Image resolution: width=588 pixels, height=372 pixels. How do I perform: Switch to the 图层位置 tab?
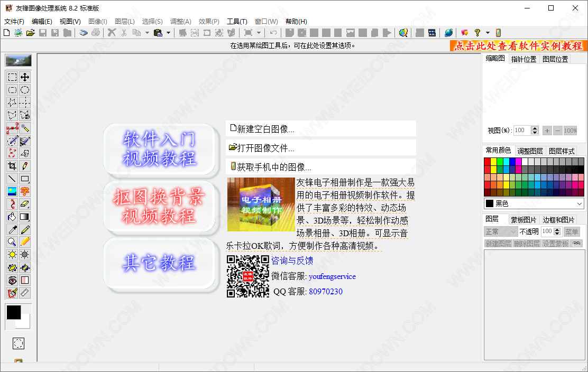(x=555, y=59)
